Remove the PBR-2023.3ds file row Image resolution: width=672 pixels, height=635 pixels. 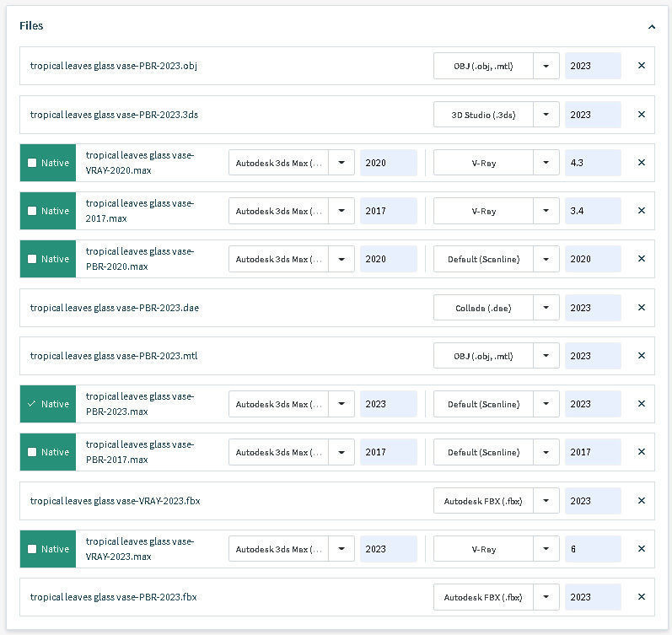point(641,115)
